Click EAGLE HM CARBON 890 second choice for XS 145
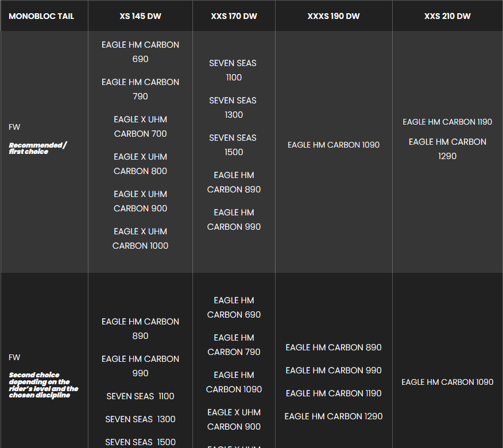Viewport: 503px width, 448px height. pos(140,329)
